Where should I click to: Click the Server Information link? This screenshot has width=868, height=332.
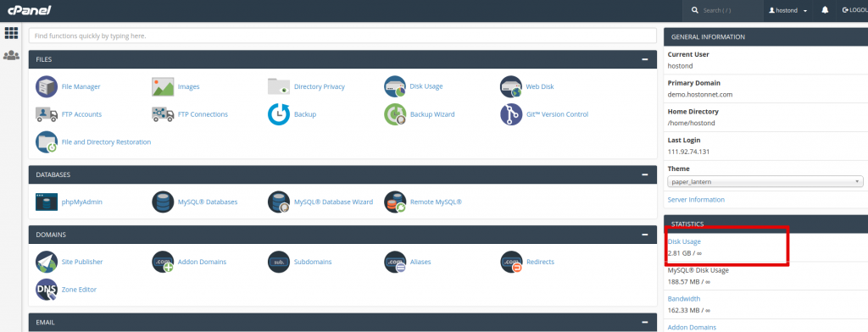click(x=696, y=200)
